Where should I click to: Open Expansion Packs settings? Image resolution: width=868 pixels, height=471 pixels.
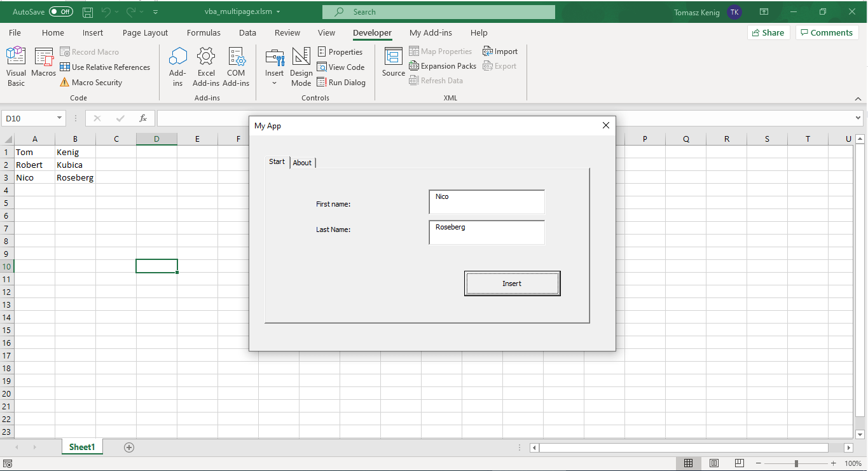pos(442,65)
